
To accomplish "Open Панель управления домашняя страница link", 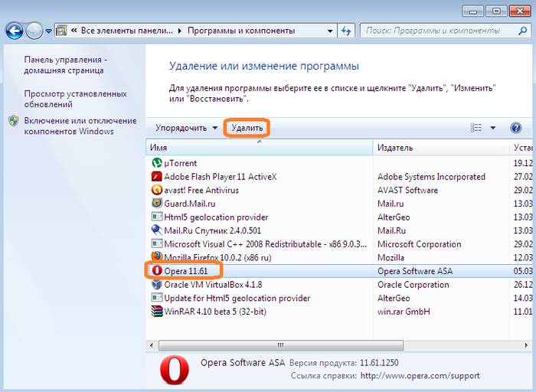I will point(64,64).
